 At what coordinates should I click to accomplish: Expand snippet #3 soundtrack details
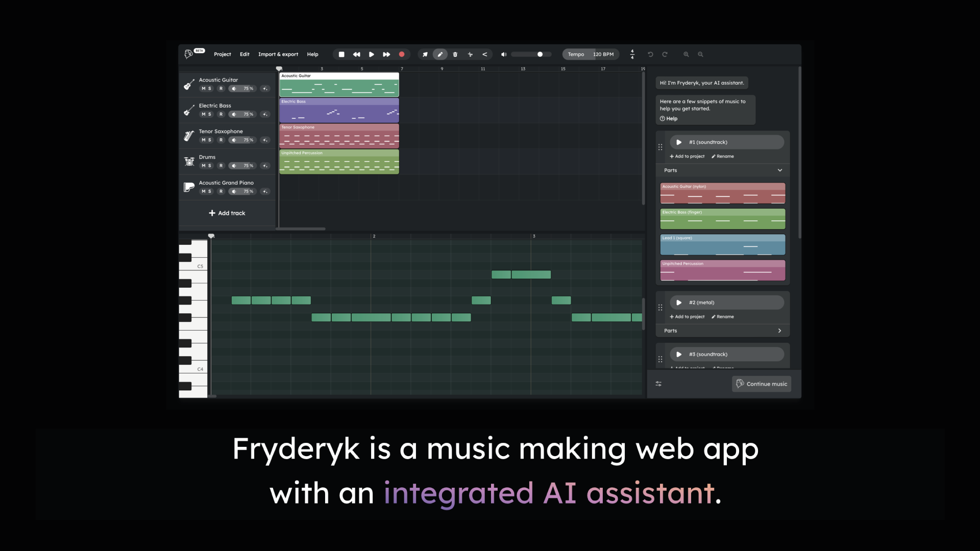pyautogui.click(x=727, y=354)
